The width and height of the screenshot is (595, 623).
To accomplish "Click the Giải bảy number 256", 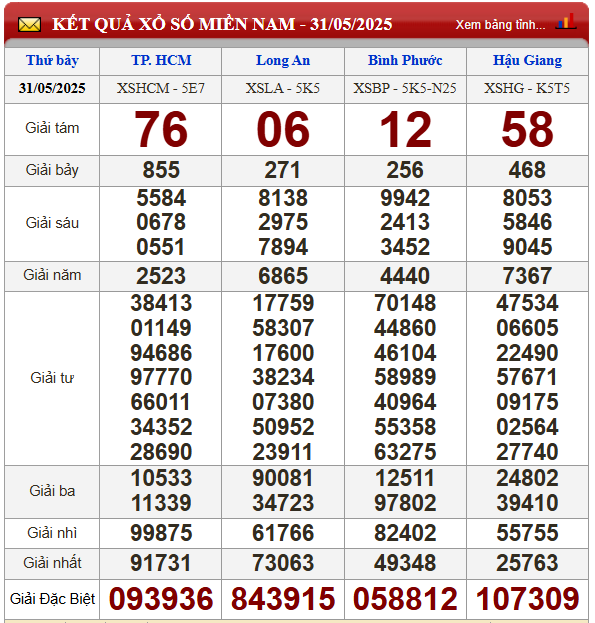I will pyautogui.click(x=405, y=170).
